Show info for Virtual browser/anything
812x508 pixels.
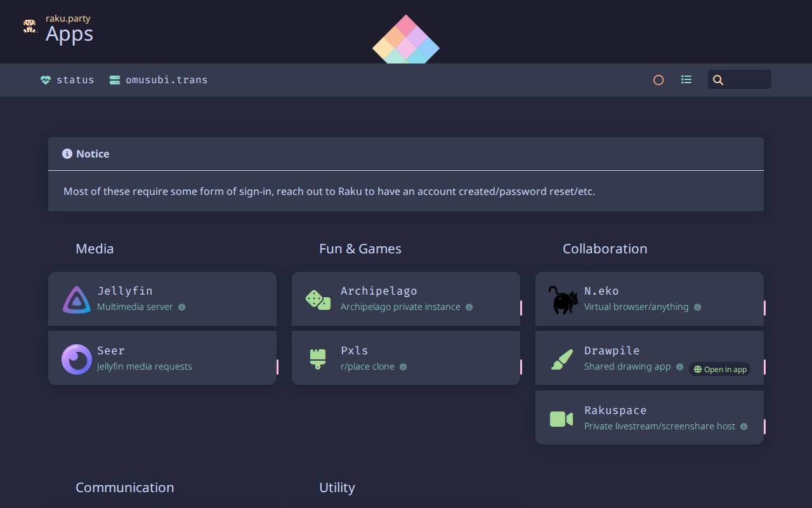click(697, 307)
